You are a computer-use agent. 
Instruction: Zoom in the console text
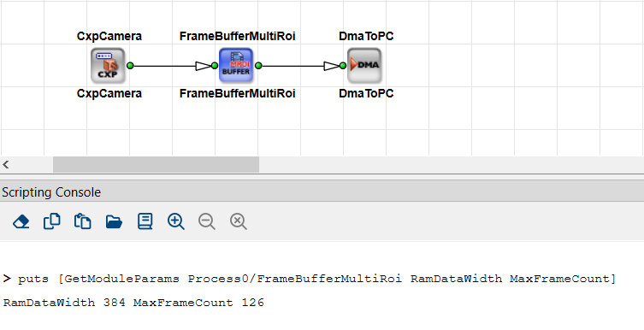coord(176,221)
